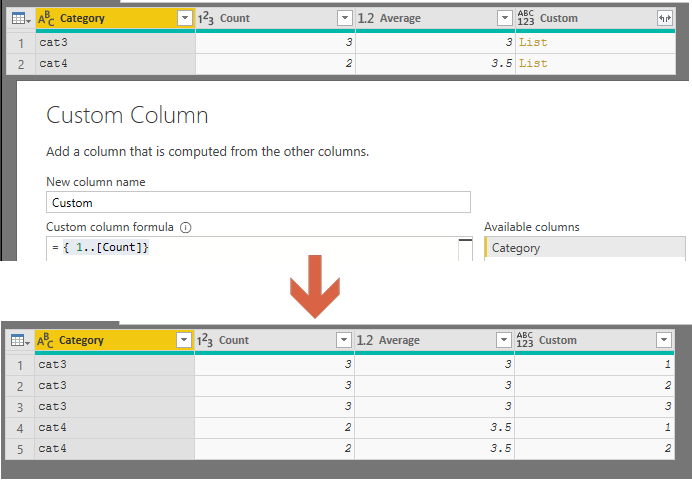Viewport: 692px width, 487px height.
Task: Click Custom ABC123 type icon in bottom table
Action: (525, 340)
